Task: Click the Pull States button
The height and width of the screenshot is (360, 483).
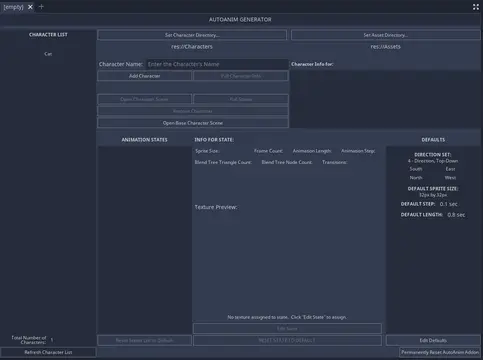Action: 241,99
